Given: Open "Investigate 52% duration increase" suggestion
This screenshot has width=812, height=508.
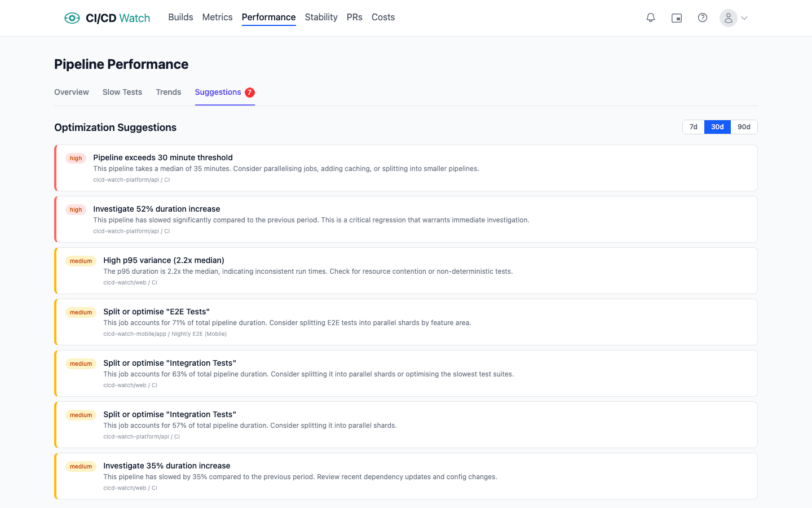Looking at the screenshot, I should click(157, 209).
